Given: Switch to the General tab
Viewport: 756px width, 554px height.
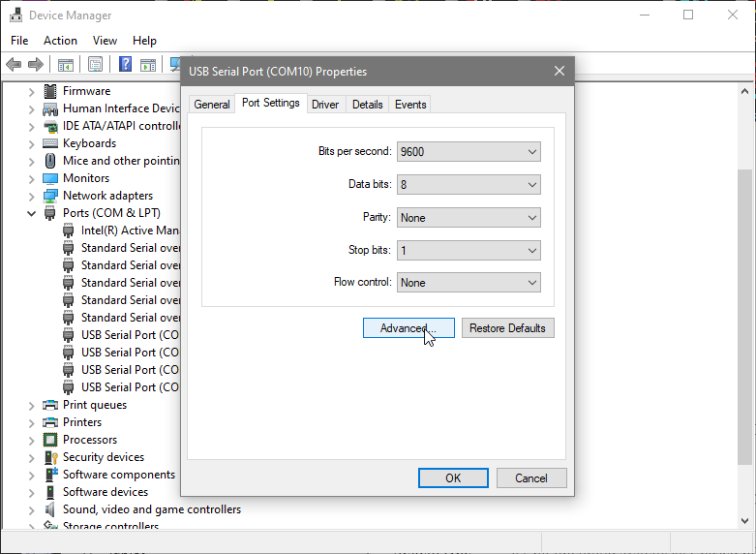Looking at the screenshot, I should pyautogui.click(x=212, y=105).
